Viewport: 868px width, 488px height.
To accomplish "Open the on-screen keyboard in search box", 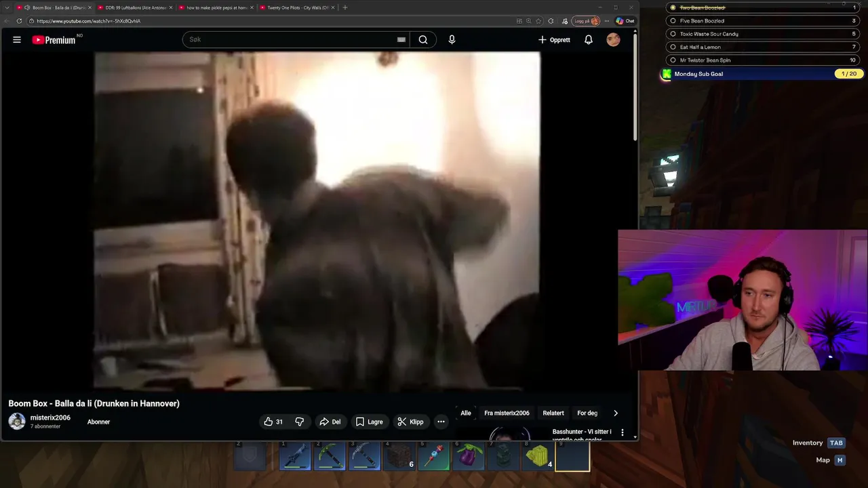I will coord(401,40).
